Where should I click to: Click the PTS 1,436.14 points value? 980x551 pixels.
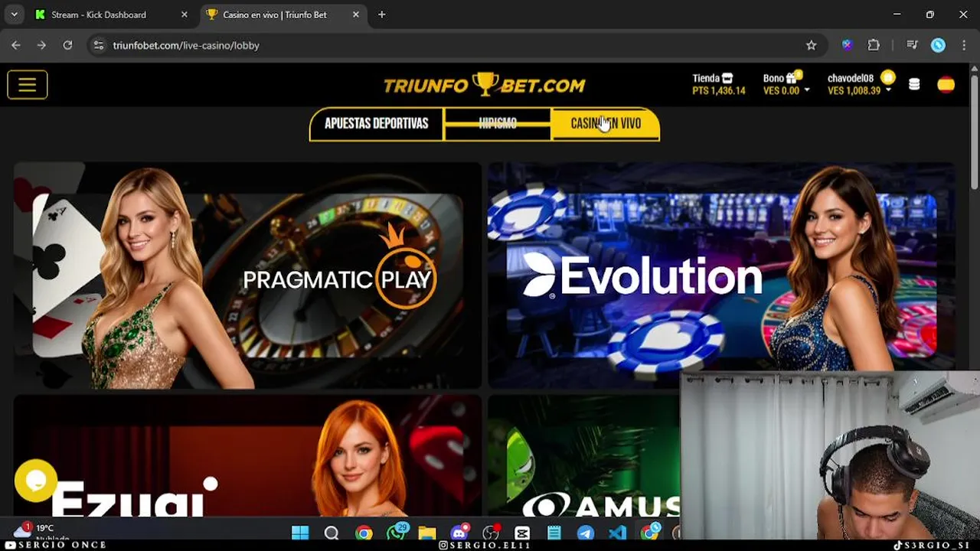tap(719, 90)
